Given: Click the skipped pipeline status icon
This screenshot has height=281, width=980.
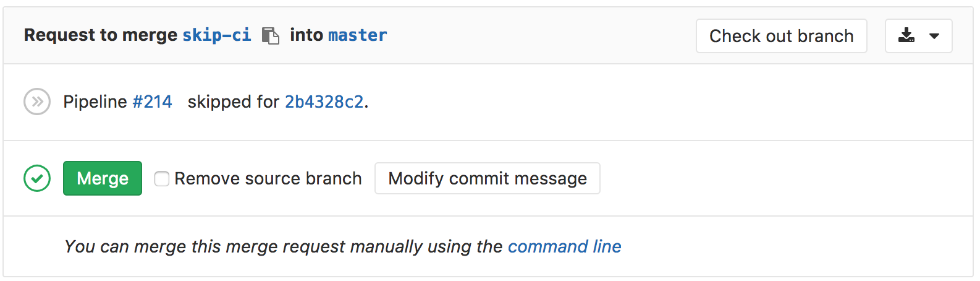Looking at the screenshot, I should click(37, 102).
